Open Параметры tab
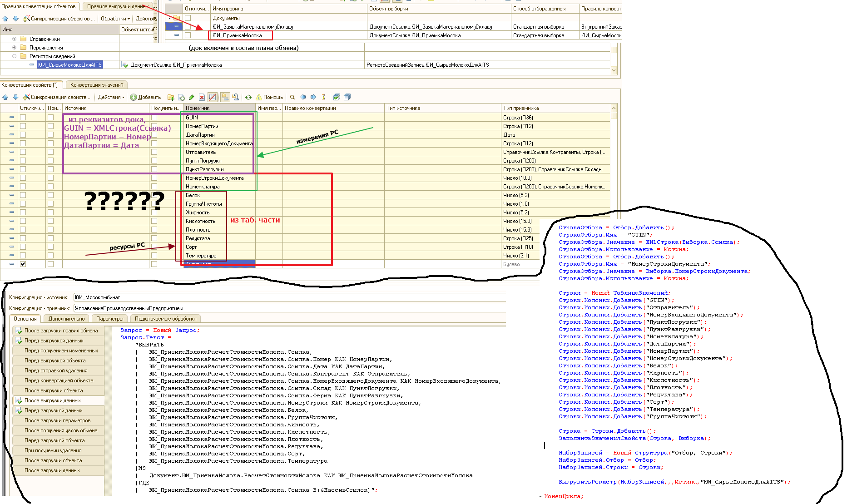The image size is (852, 504). click(110, 319)
